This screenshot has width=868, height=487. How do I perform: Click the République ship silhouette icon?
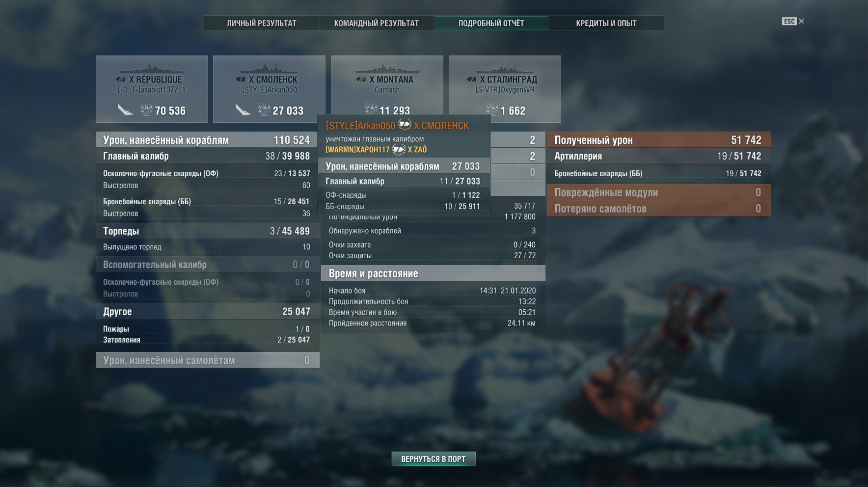click(x=152, y=68)
